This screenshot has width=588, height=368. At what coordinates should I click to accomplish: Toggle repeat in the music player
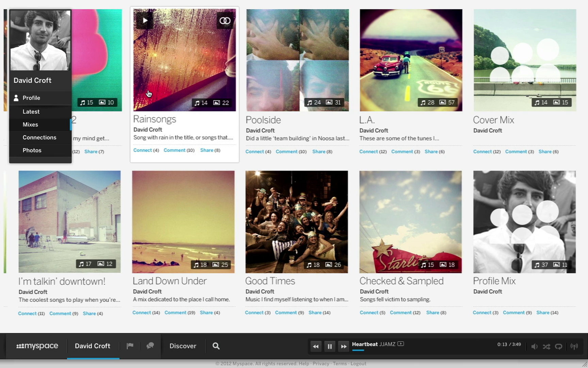pyautogui.click(x=558, y=347)
